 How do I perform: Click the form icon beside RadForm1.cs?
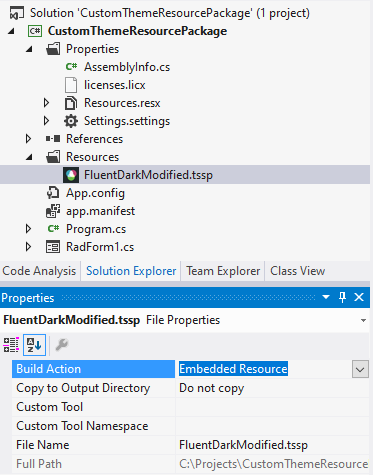pos(53,247)
